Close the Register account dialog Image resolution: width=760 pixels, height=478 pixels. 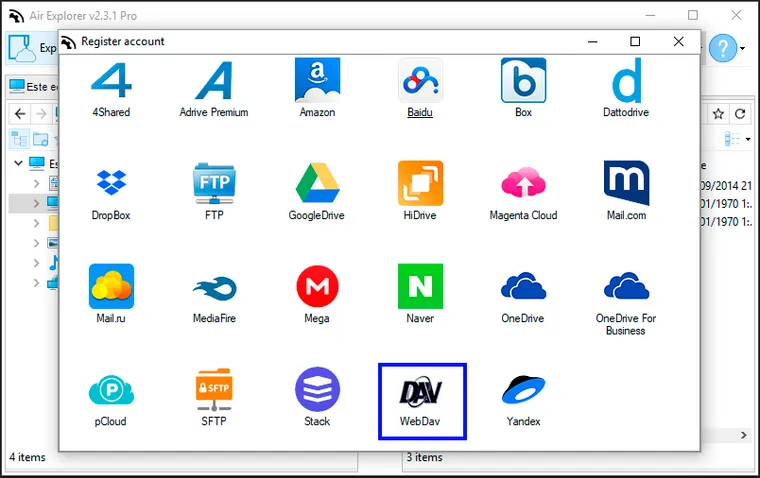coord(679,42)
